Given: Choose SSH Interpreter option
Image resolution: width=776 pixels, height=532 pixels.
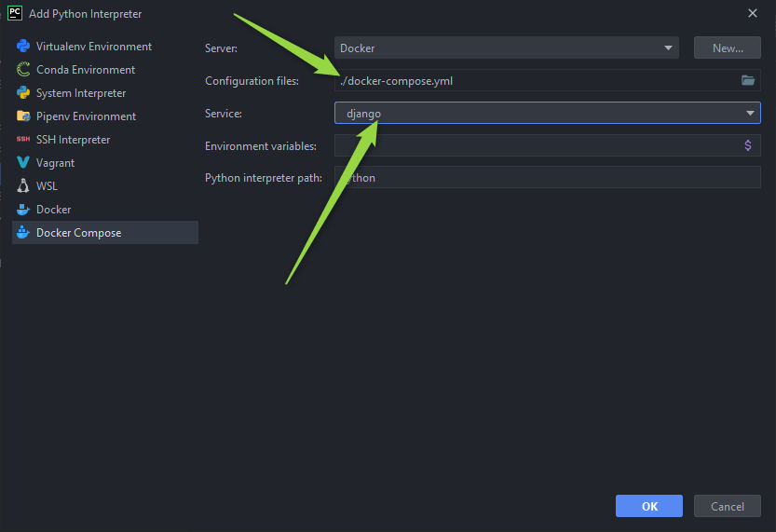Looking at the screenshot, I should click(x=73, y=140).
